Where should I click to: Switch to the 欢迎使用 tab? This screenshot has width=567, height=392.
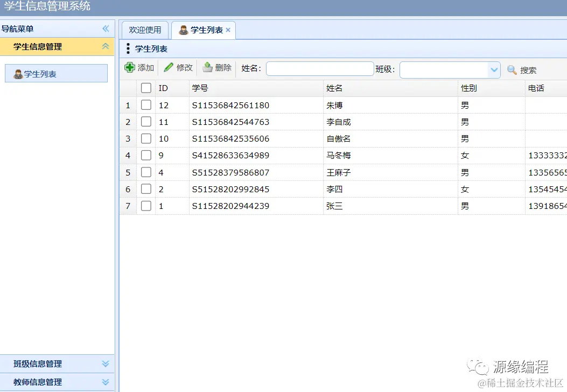(x=145, y=30)
